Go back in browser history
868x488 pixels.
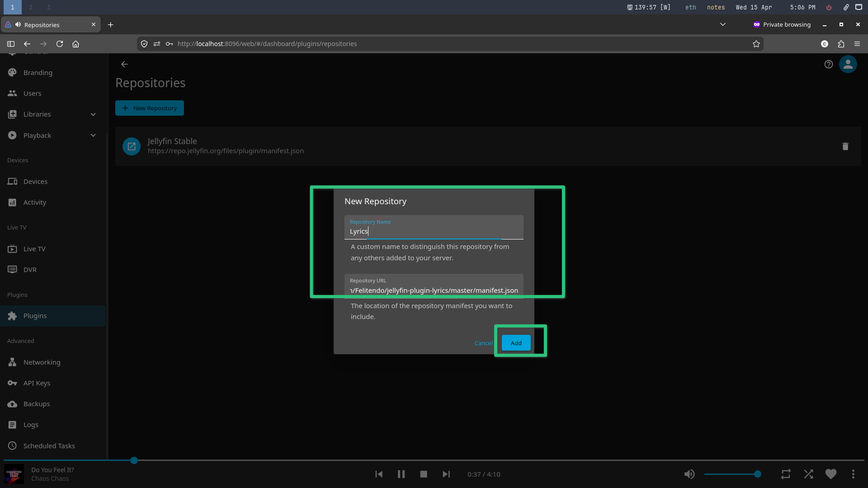[x=27, y=44]
